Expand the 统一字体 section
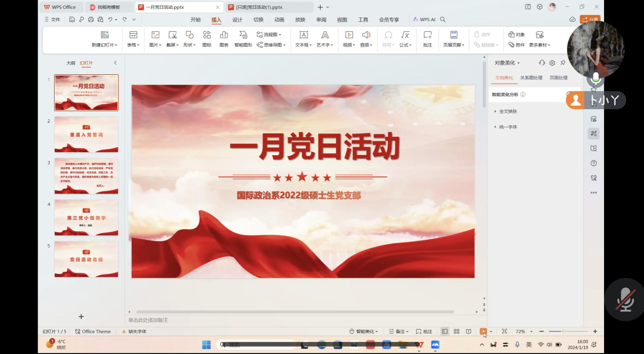The image size is (644, 354). click(508, 127)
